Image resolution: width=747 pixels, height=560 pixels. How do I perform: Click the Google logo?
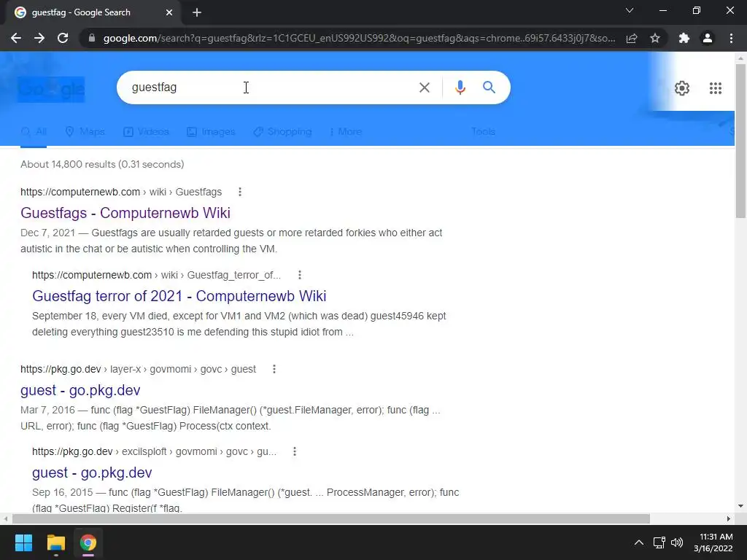point(52,89)
